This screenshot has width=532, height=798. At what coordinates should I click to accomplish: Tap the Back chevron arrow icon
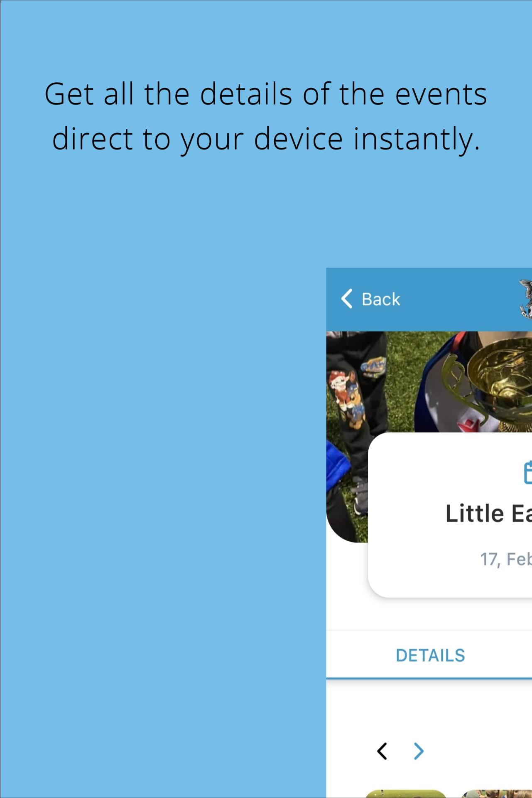tap(347, 299)
